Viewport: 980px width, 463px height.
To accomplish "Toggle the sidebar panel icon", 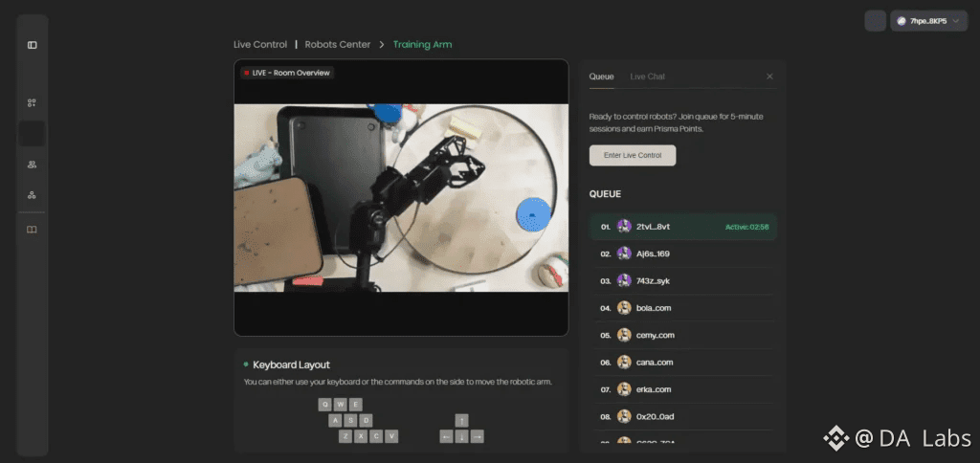I will coord(32,45).
